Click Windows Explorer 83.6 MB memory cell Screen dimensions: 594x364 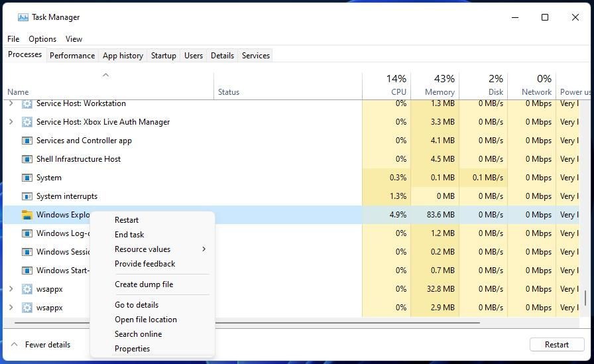pos(435,215)
